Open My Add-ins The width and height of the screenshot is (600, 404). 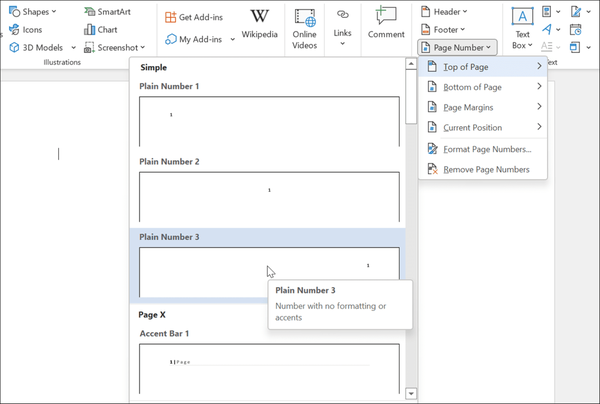[194, 39]
